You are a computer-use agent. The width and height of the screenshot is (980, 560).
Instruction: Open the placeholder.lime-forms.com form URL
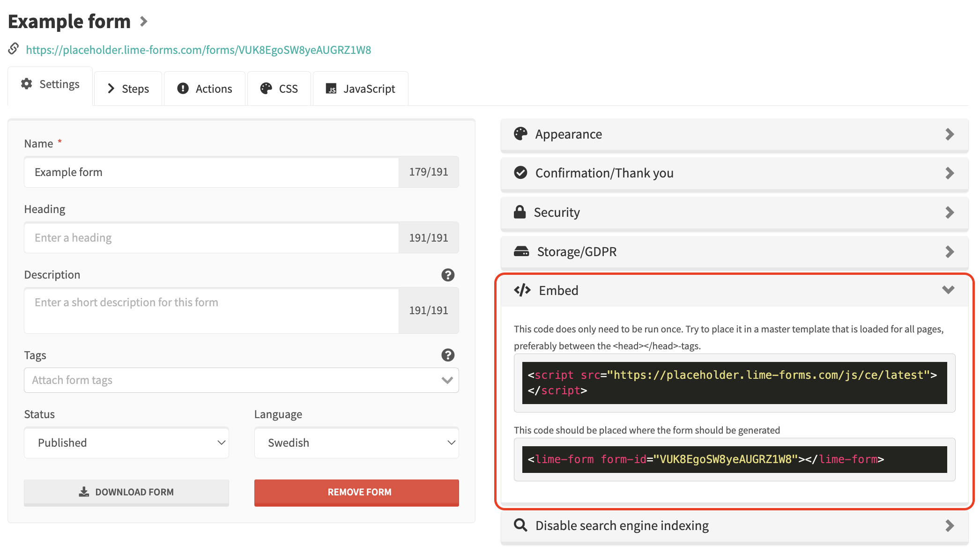point(198,49)
